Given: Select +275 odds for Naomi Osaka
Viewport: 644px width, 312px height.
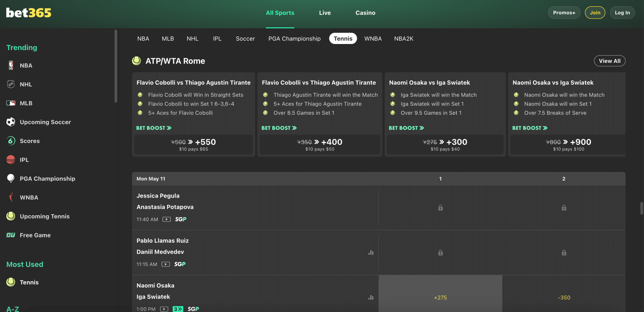Looking at the screenshot, I should coord(440,294).
